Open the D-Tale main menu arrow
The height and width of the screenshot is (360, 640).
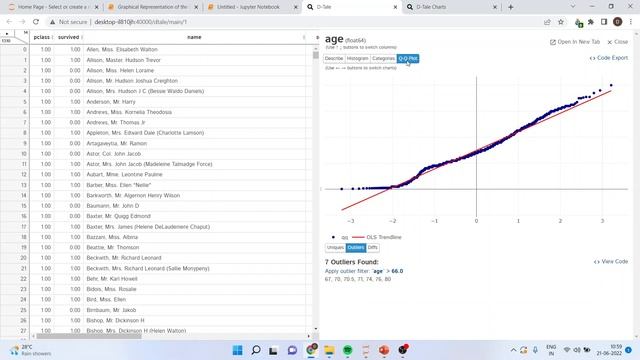7,34
